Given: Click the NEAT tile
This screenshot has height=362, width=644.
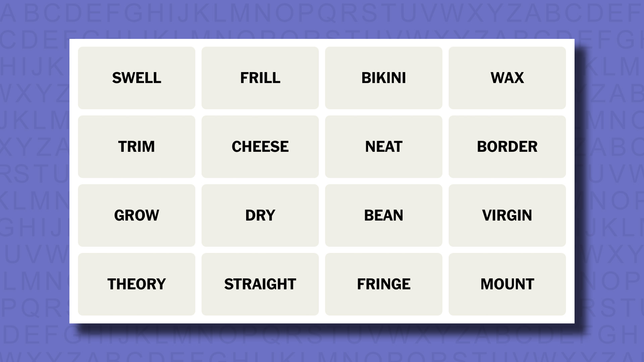Looking at the screenshot, I should pyautogui.click(x=383, y=146).
